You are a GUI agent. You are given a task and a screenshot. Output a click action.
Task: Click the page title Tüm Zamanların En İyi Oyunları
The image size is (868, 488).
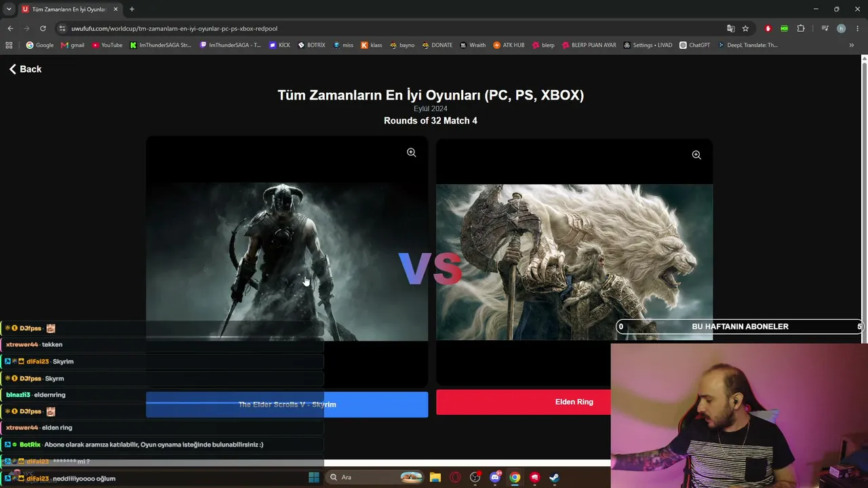[x=431, y=95]
